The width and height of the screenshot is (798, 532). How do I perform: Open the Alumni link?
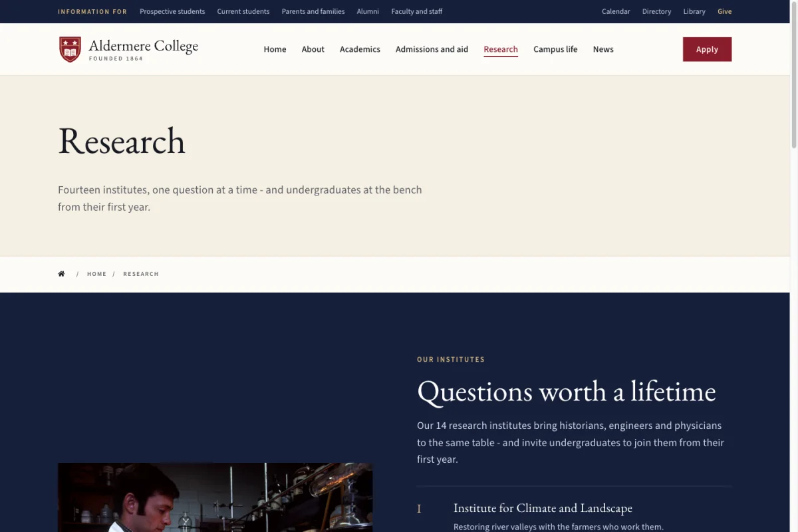coord(368,11)
